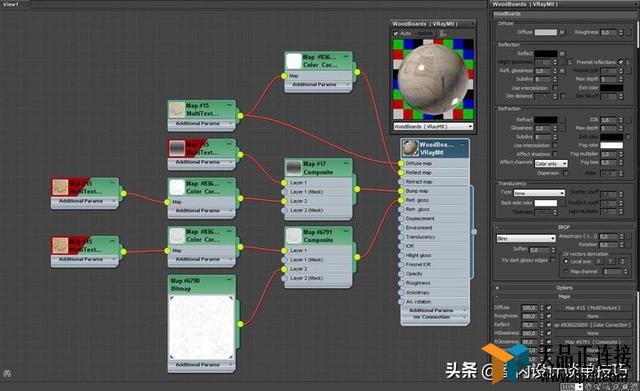The height and width of the screenshot is (391, 640).
Task: Click output socket of Map #6790 Bitmap node
Action: click(x=240, y=324)
